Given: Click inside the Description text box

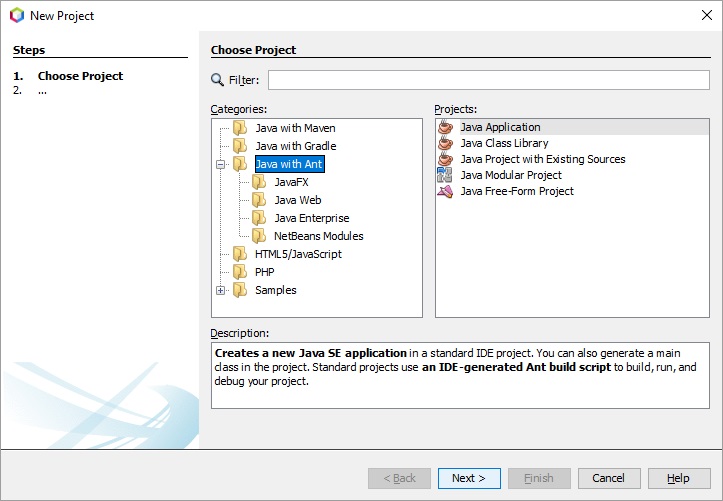Looking at the screenshot, I should pos(460,375).
